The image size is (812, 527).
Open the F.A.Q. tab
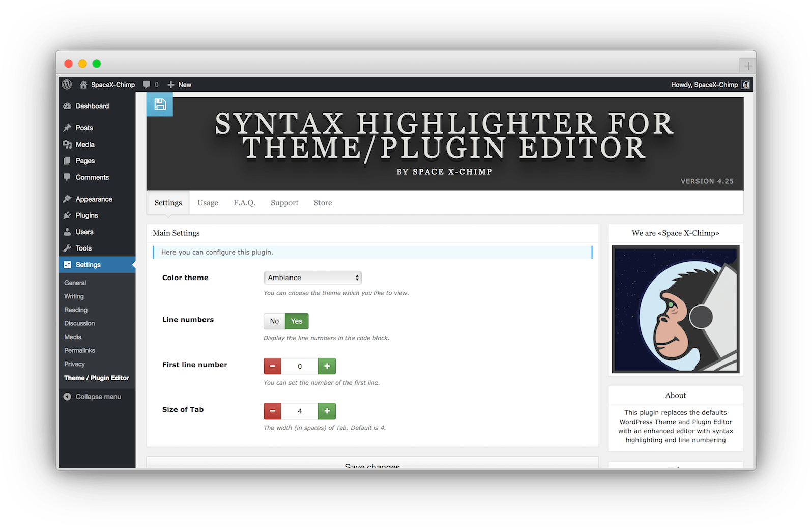pyautogui.click(x=244, y=203)
